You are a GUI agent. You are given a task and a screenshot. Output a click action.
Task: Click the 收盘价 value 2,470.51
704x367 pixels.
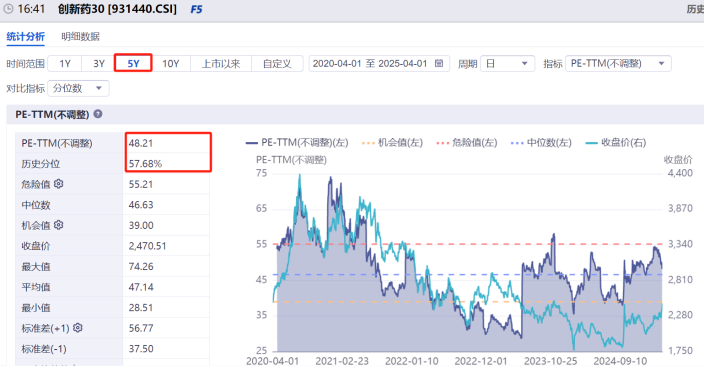pyautogui.click(x=147, y=246)
